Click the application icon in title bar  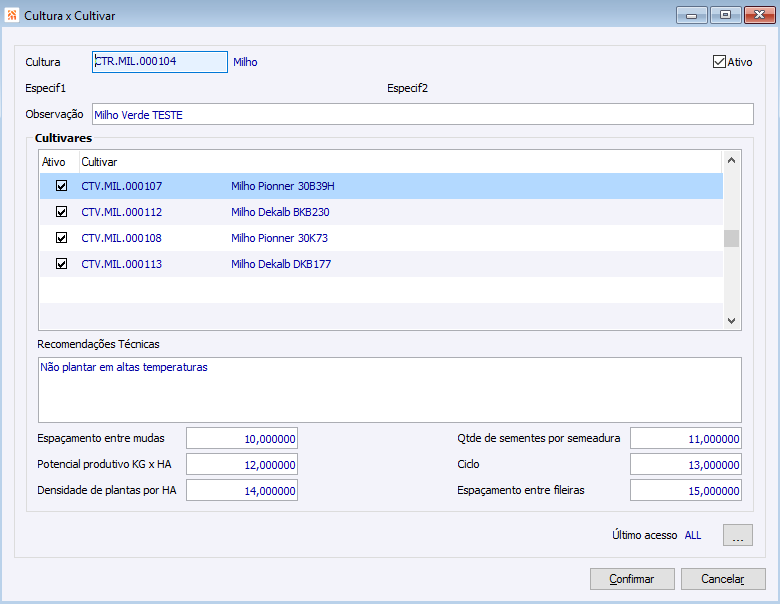pos(11,15)
